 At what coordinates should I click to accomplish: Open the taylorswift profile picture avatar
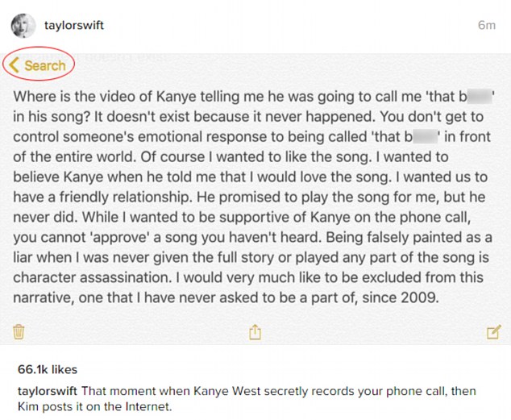coord(23,26)
